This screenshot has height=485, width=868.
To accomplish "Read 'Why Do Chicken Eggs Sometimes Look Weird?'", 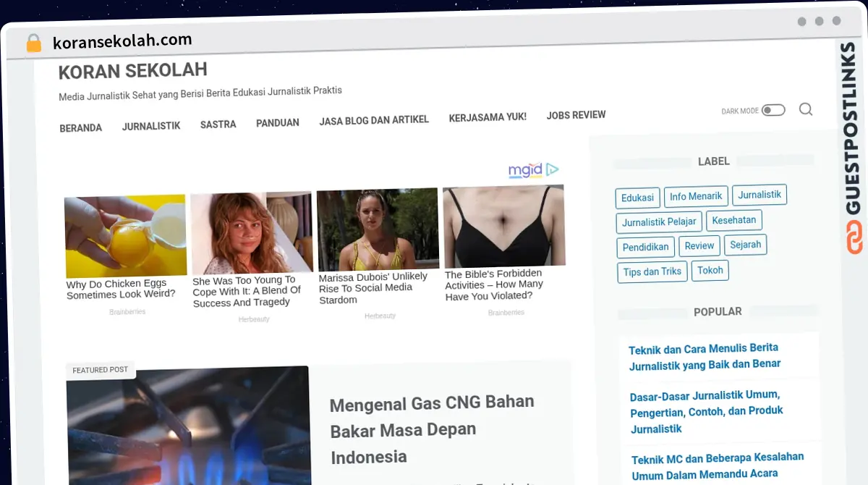I will [121, 289].
